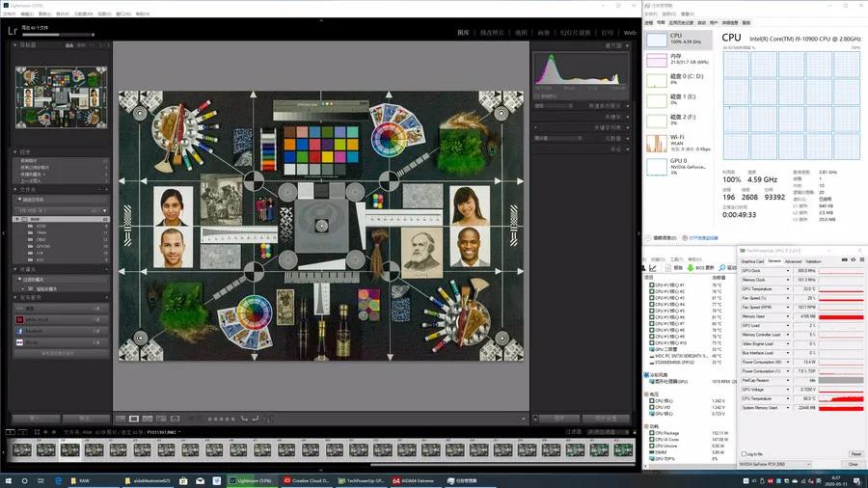This screenshot has height=488, width=868.
Task: Switch to Grid view in Lightroom toolbar
Action: click(x=121, y=419)
